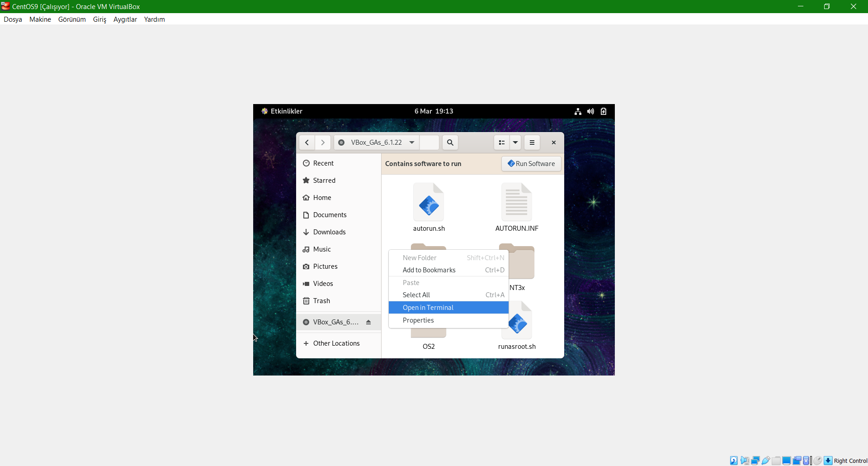Click the network icon in GNOME top bar
This screenshot has height=466, width=868.
tap(578, 111)
